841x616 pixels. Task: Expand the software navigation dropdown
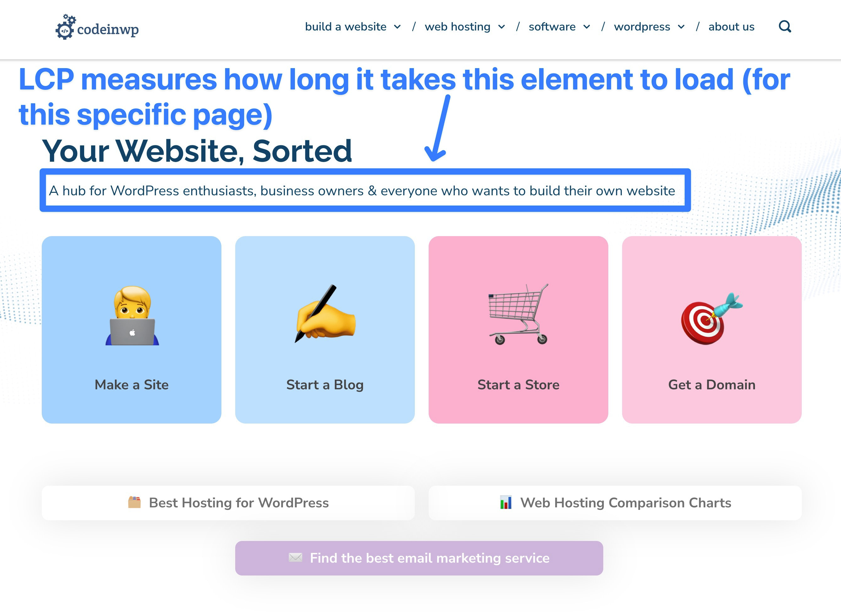click(587, 26)
